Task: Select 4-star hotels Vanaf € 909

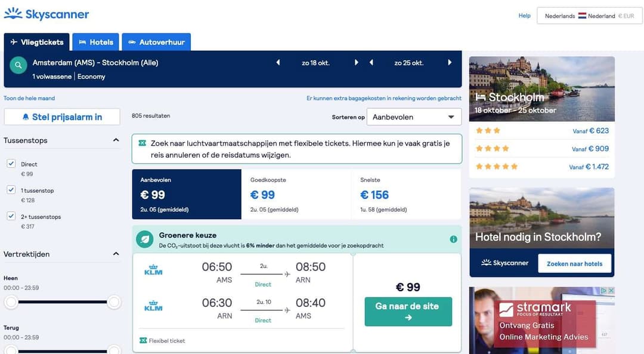Action: click(x=541, y=149)
